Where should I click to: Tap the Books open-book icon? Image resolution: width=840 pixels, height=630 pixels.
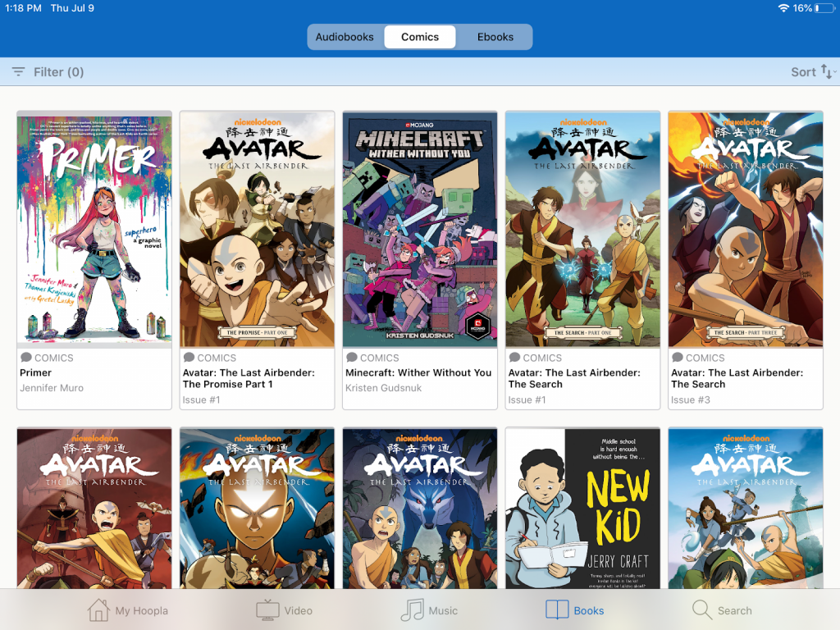557,610
